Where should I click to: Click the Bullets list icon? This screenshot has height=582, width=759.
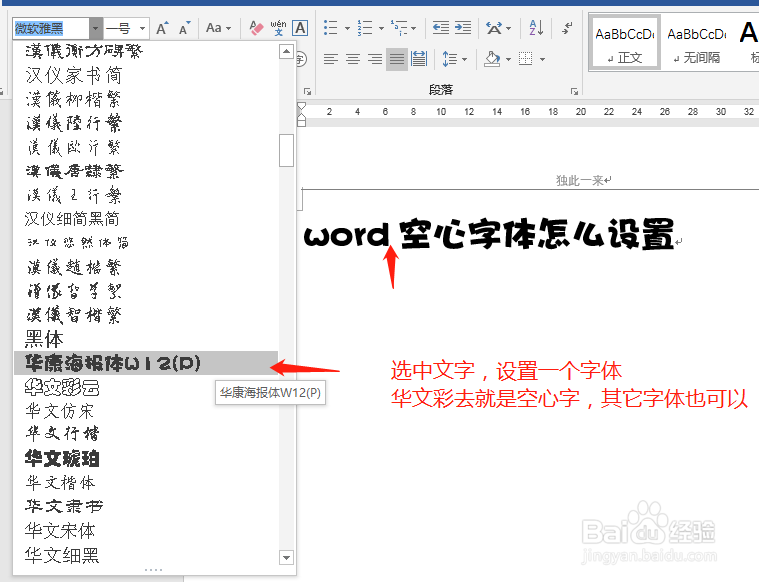[x=331, y=28]
